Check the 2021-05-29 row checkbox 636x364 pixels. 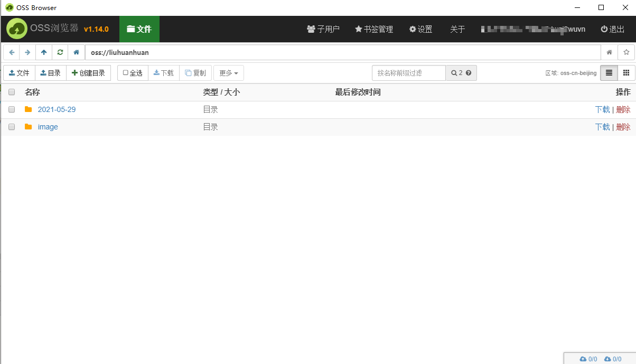[12, 109]
